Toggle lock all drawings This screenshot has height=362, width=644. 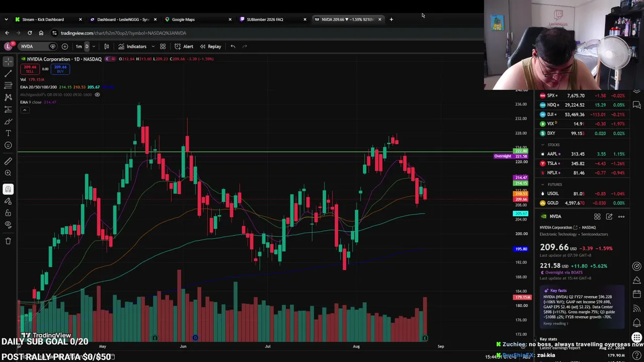[8, 213]
